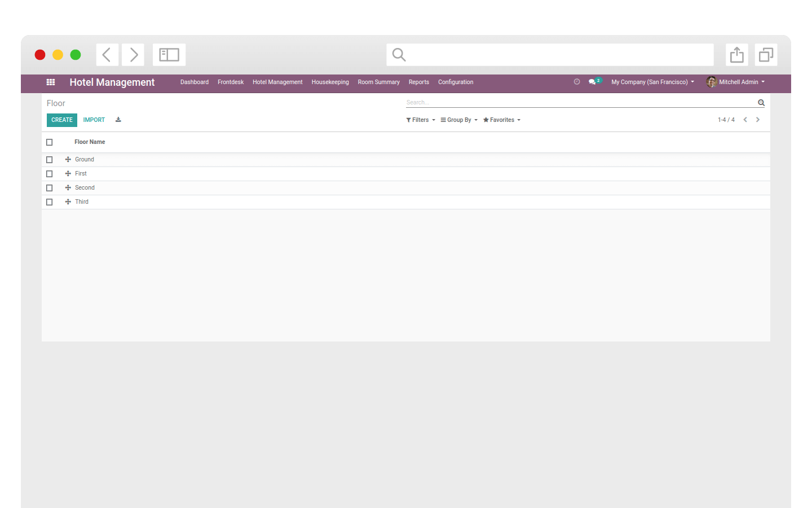812x508 pixels.
Task: Open the Reports menu
Action: pyautogui.click(x=419, y=82)
